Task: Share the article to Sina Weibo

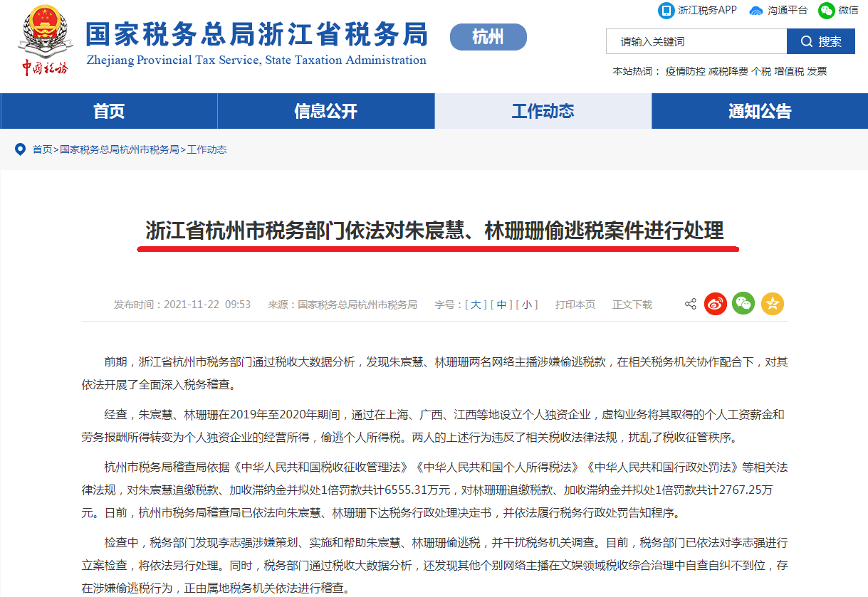Action: (x=716, y=304)
